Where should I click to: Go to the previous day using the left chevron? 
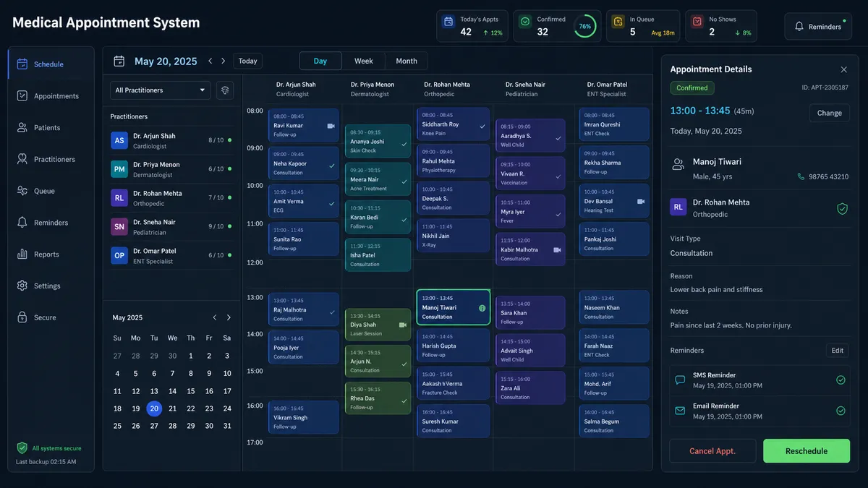coord(210,61)
